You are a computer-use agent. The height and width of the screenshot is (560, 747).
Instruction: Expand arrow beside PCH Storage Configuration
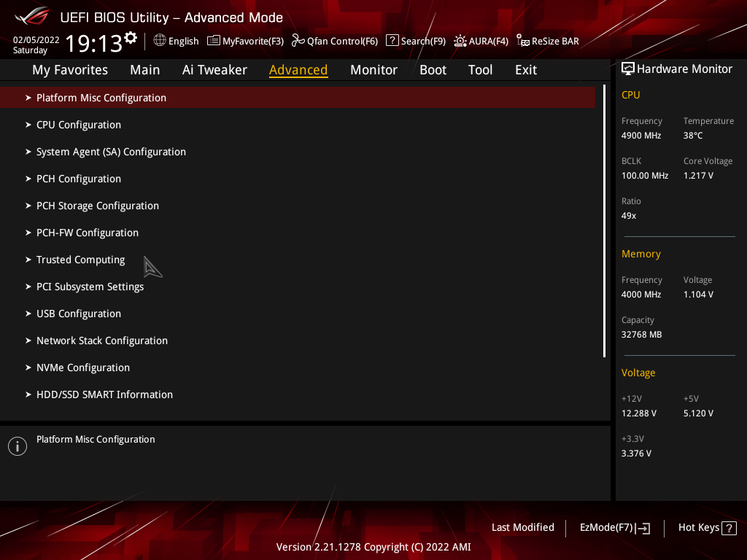28,206
